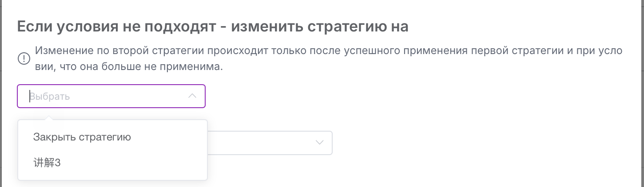Pick the Chinese-named strategy from the list
The width and height of the screenshot is (644, 187).
pos(47,163)
